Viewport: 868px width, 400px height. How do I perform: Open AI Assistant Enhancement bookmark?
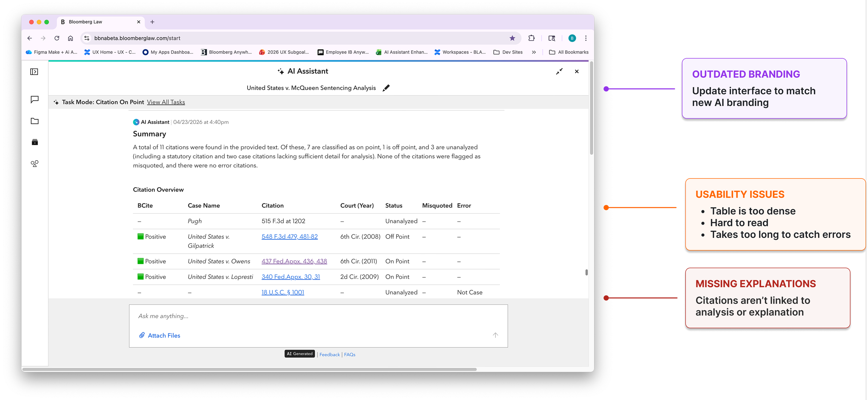402,52
